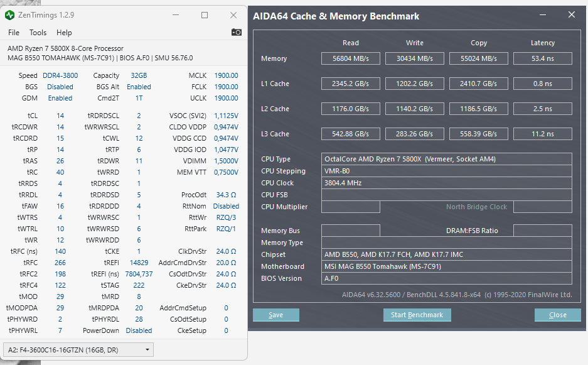
Task: Close the ZenTimings window
Action: pos(233,15)
